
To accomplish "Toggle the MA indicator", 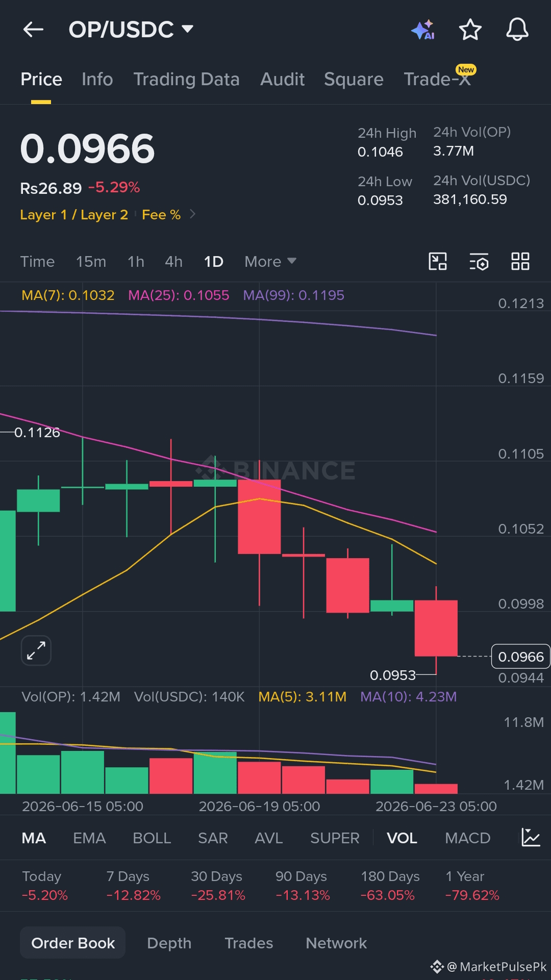I will tap(34, 838).
